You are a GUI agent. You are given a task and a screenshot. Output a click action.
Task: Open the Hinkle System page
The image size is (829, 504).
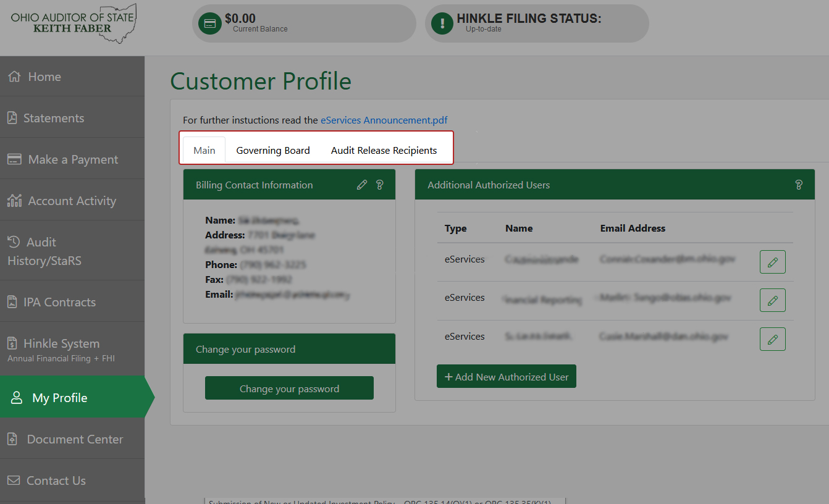pos(61,344)
